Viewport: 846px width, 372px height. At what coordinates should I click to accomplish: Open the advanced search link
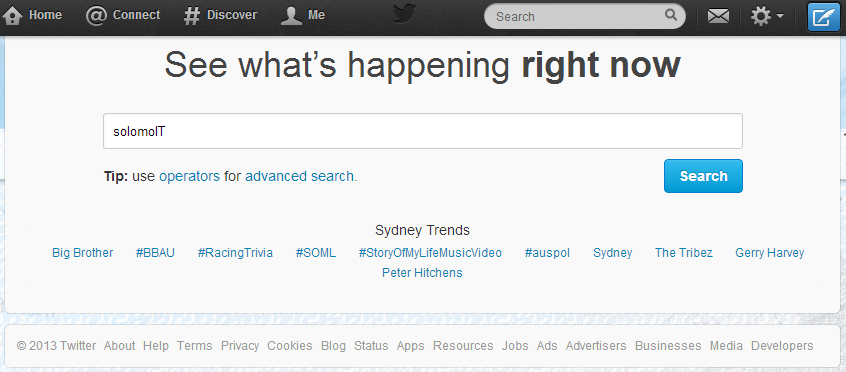[299, 177]
